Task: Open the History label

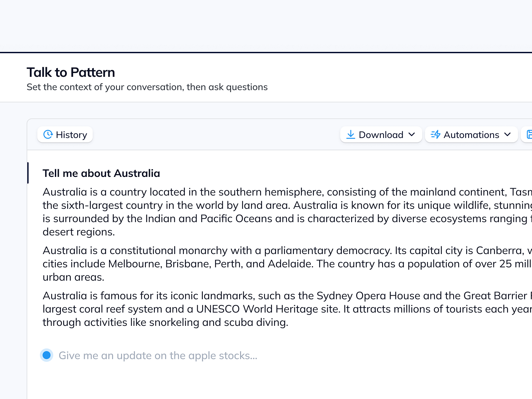Action: (71, 135)
